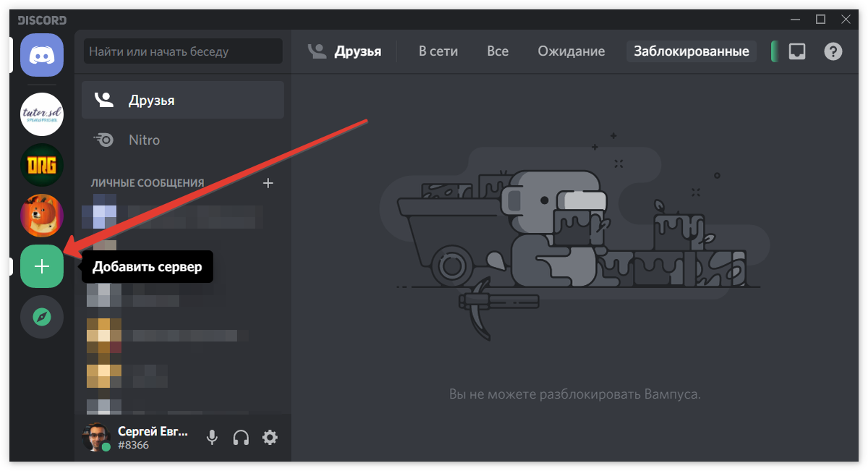Focus the Найти или начать беседу search field
Viewport: 868px width, 471px height.
point(183,51)
